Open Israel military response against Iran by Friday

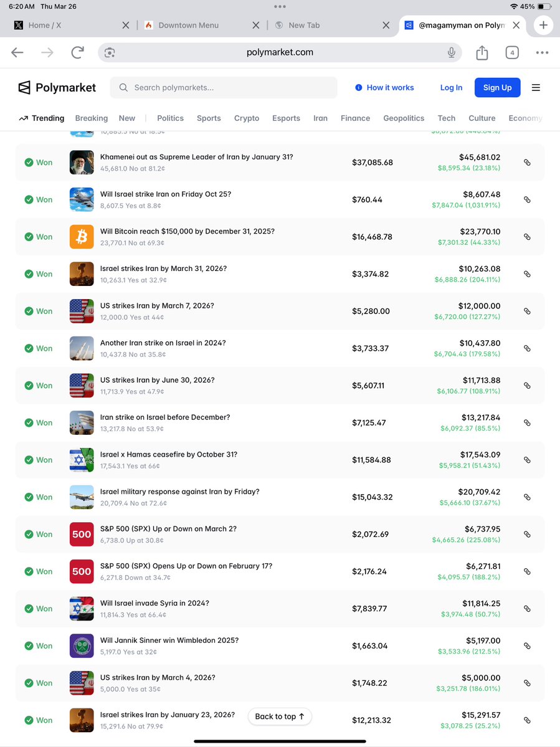(179, 492)
